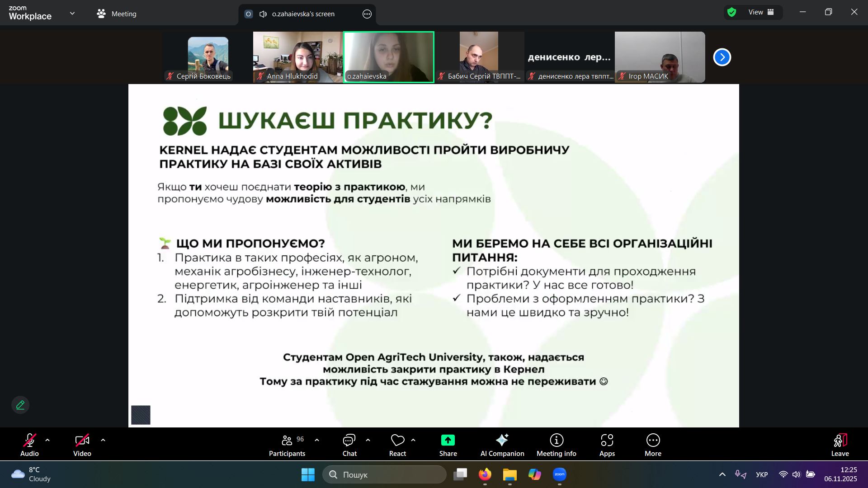Image resolution: width=868 pixels, height=488 pixels.
Task: Open the More options in toolbar
Action: 653,445
